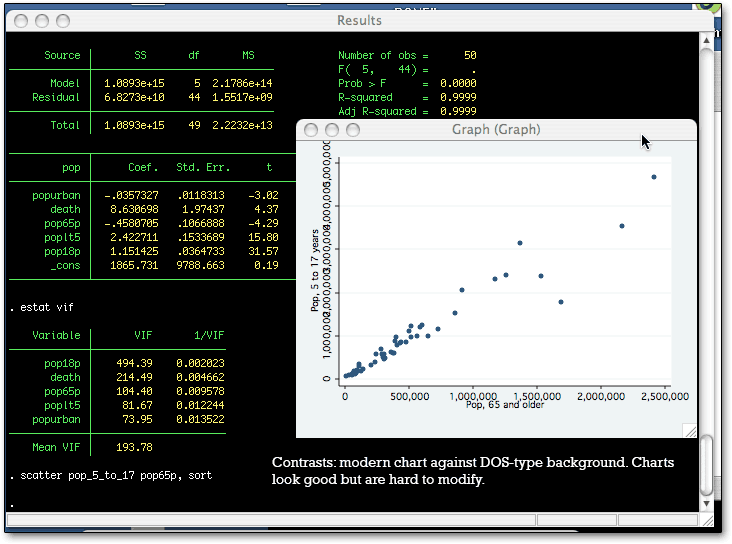Click the Total MS value 2.2232e+13
Image resolution: width=732 pixels, height=544 pixels.
(242, 125)
